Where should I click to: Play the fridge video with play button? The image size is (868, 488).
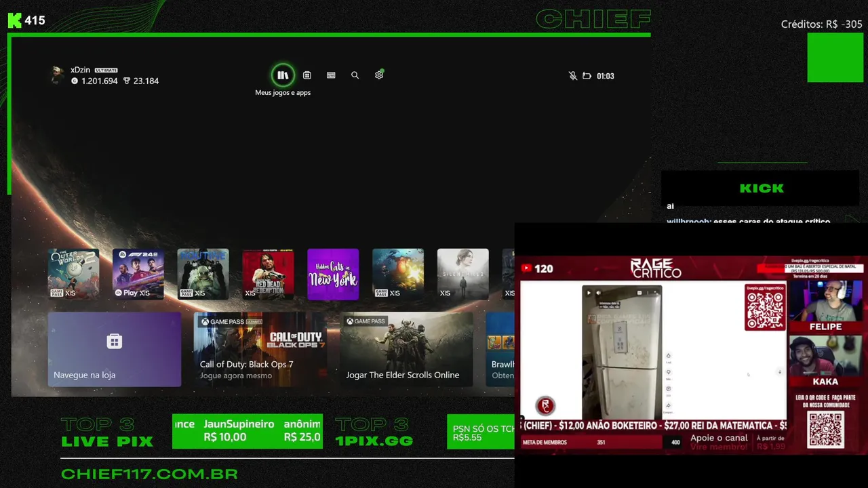coord(589,293)
